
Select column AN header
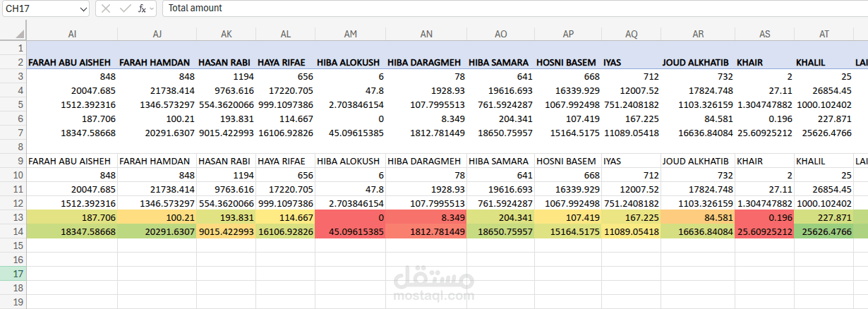pos(426,34)
